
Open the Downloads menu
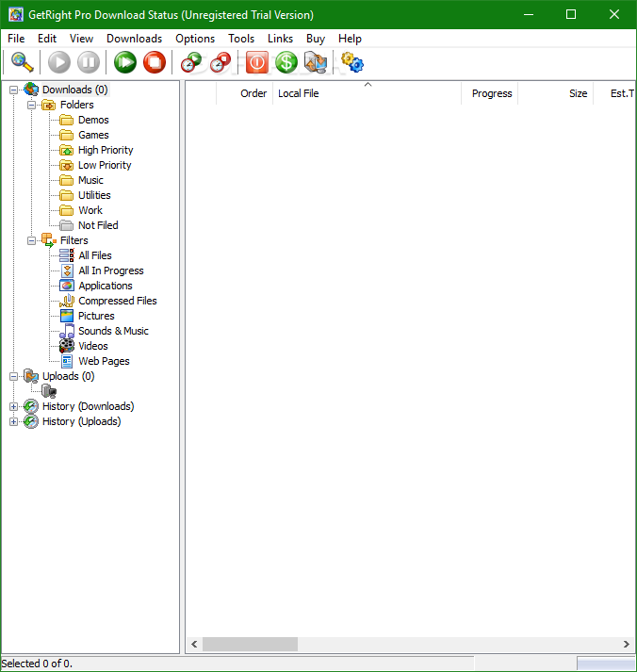tap(135, 39)
